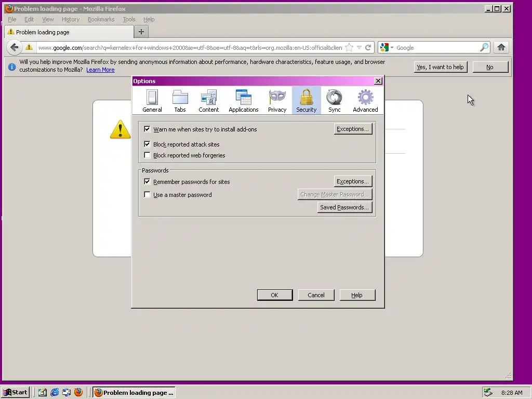Click Cancel in Options dialog

point(316,295)
